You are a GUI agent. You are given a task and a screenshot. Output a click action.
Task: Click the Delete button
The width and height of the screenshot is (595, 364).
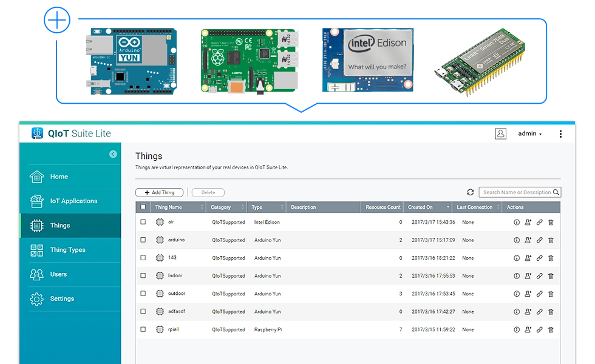[x=208, y=193]
